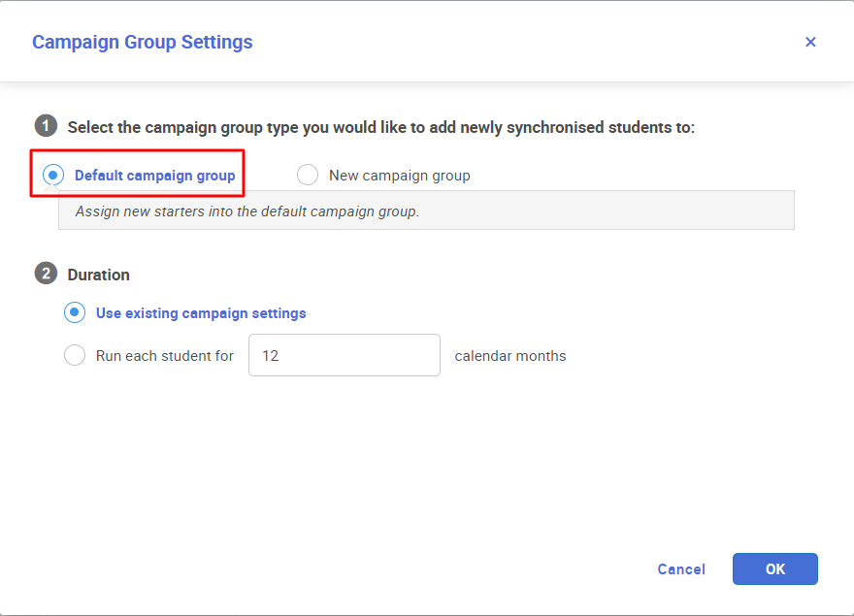The height and width of the screenshot is (616, 854).
Task: Click the calendar months number field
Action: 345,355
